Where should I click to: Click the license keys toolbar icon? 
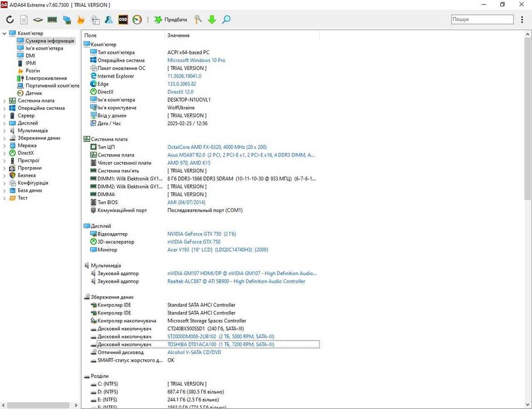[x=198, y=20]
